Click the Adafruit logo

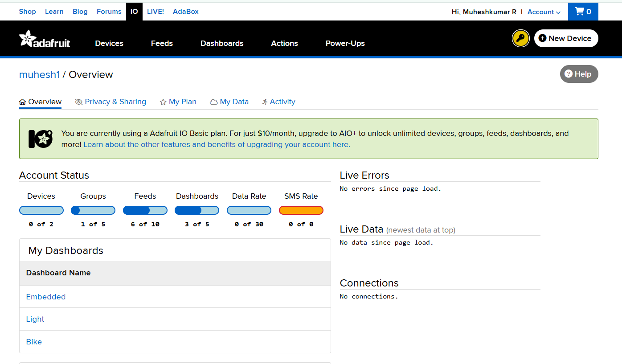click(45, 39)
